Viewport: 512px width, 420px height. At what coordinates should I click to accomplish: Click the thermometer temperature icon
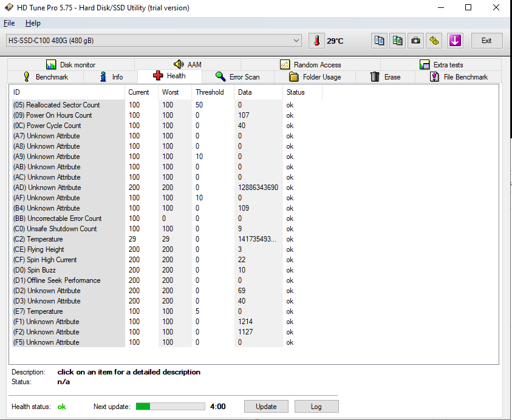pos(316,41)
